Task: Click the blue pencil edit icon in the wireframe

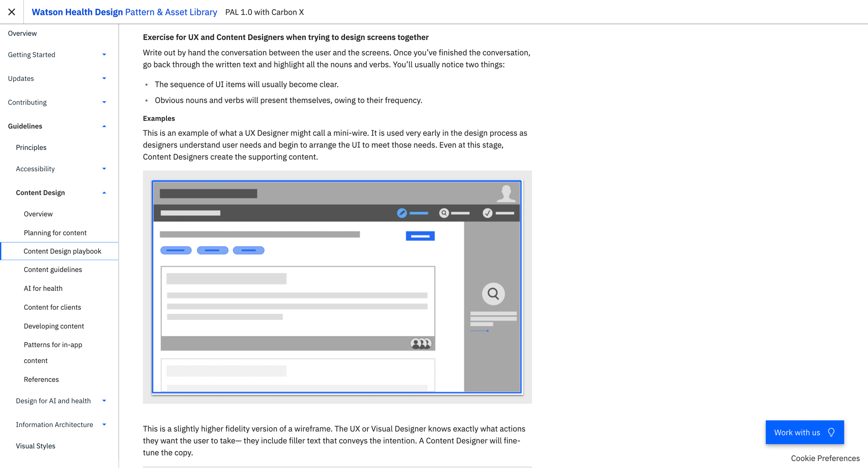Action: point(402,213)
